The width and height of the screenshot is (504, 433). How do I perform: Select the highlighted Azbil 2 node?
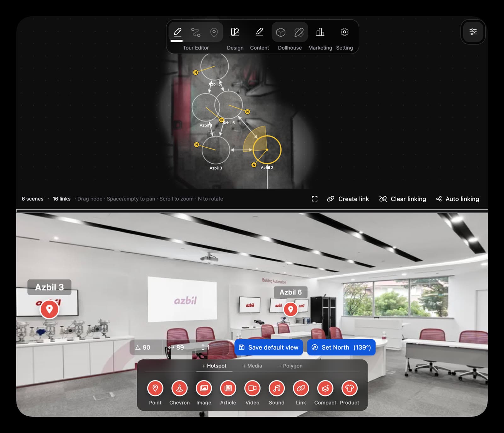coord(267,149)
